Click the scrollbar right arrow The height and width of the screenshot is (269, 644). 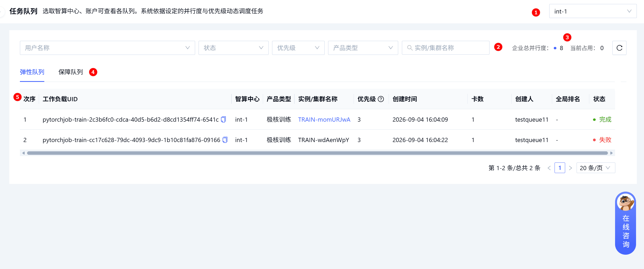coord(611,153)
